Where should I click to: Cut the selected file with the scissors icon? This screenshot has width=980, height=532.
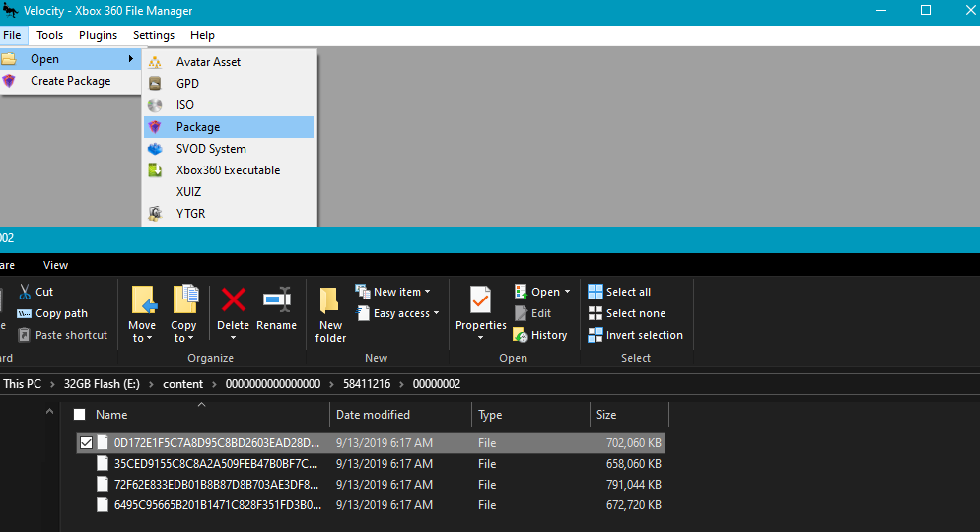pyautogui.click(x=25, y=292)
